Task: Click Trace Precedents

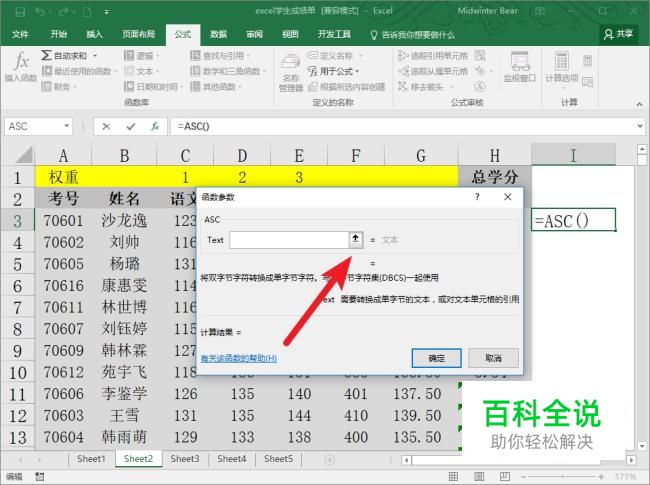Action: coord(432,56)
